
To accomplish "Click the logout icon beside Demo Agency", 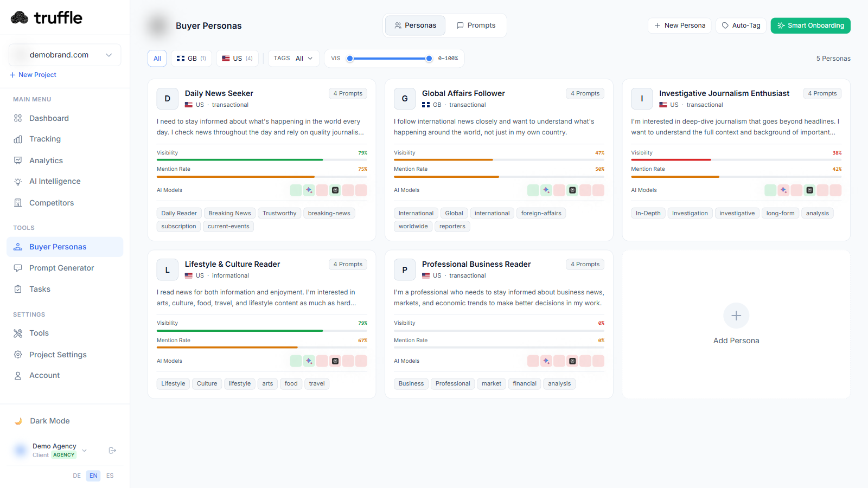I will tap(112, 451).
